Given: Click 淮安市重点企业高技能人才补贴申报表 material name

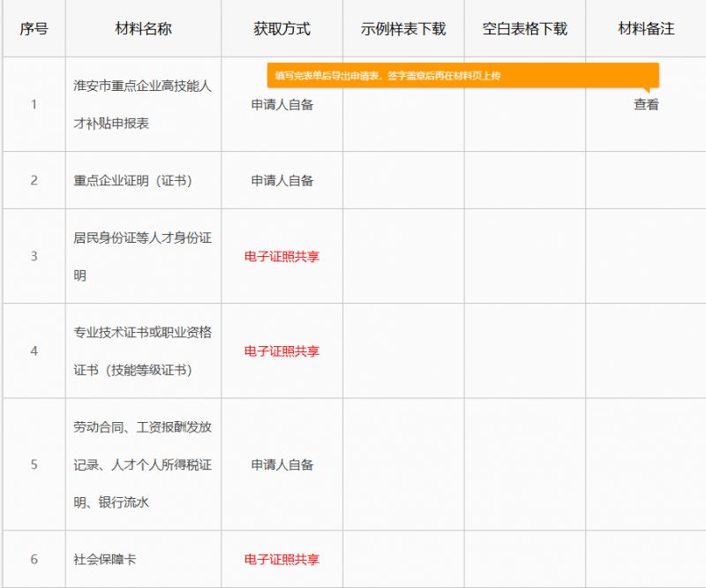Looking at the screenshot, I should (142, 104).
